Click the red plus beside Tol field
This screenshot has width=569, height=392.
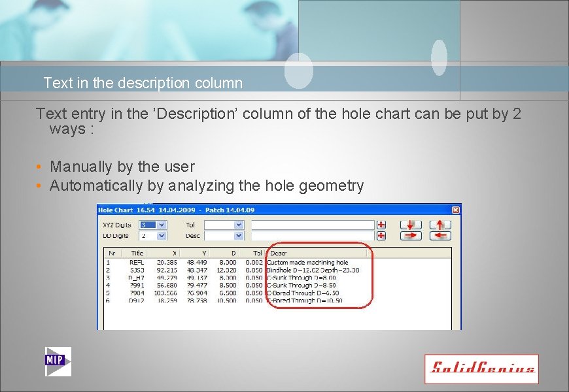[381, 225]
